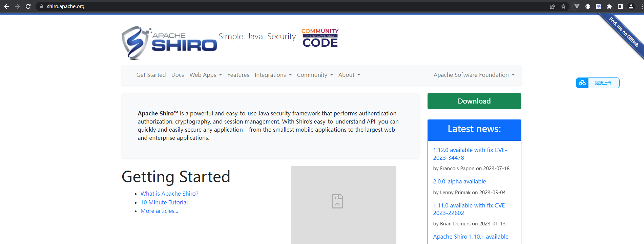The height and width of the screenshot is (244, 644).
Task: Toggle the browser side panel icon
Action: [x=620, y=6]
